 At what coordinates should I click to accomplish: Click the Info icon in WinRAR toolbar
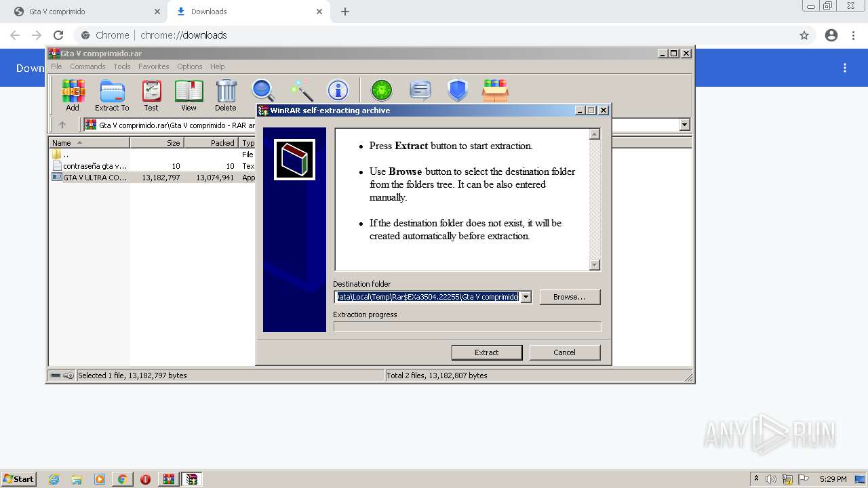pyautogui.click(x=338, y=90)
